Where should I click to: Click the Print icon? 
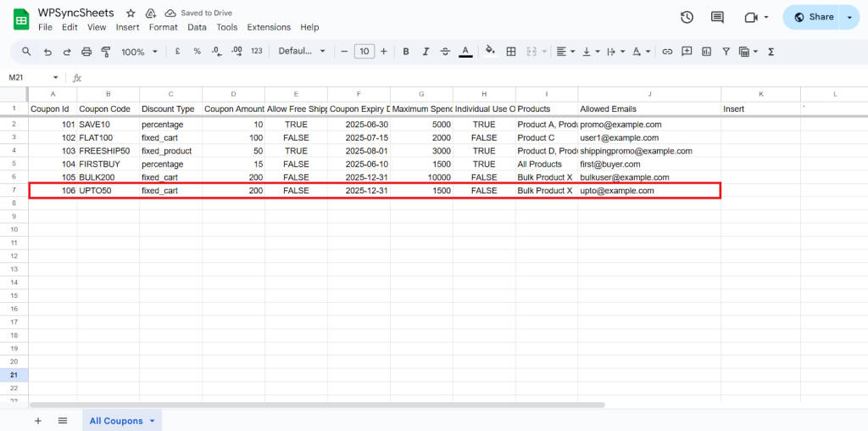(86, 52)
